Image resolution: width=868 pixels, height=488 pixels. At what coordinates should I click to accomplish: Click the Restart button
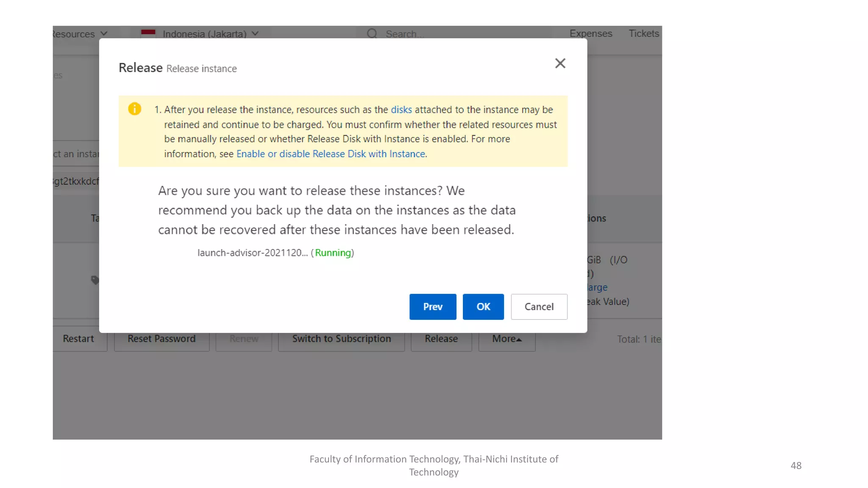78,339
